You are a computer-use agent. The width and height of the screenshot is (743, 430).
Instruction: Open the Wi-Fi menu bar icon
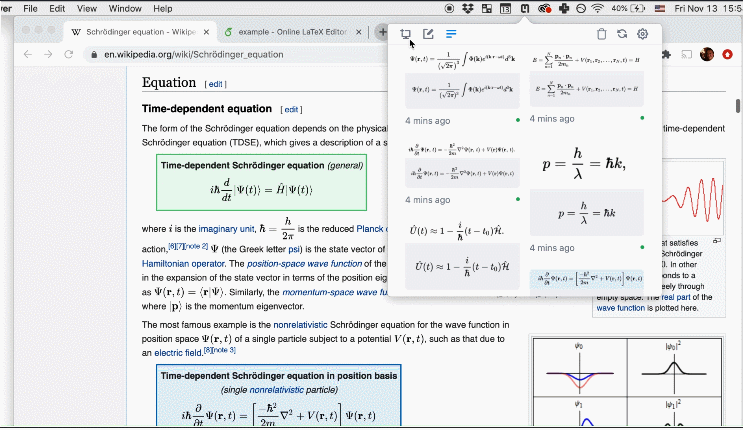[x=597, y=8]
